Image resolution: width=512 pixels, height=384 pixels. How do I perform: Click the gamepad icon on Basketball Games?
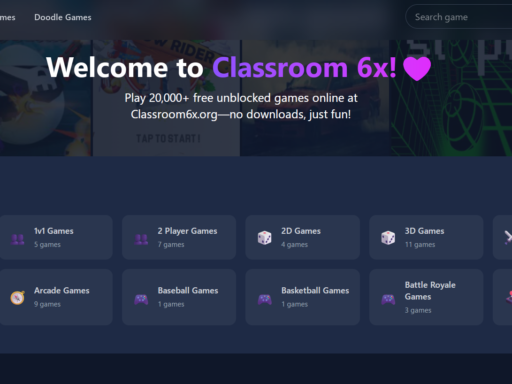click(265, 299)
